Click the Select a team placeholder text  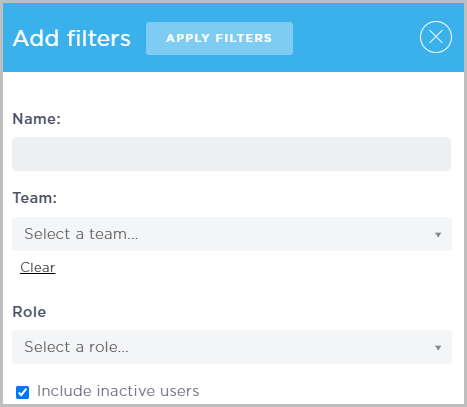81,234
